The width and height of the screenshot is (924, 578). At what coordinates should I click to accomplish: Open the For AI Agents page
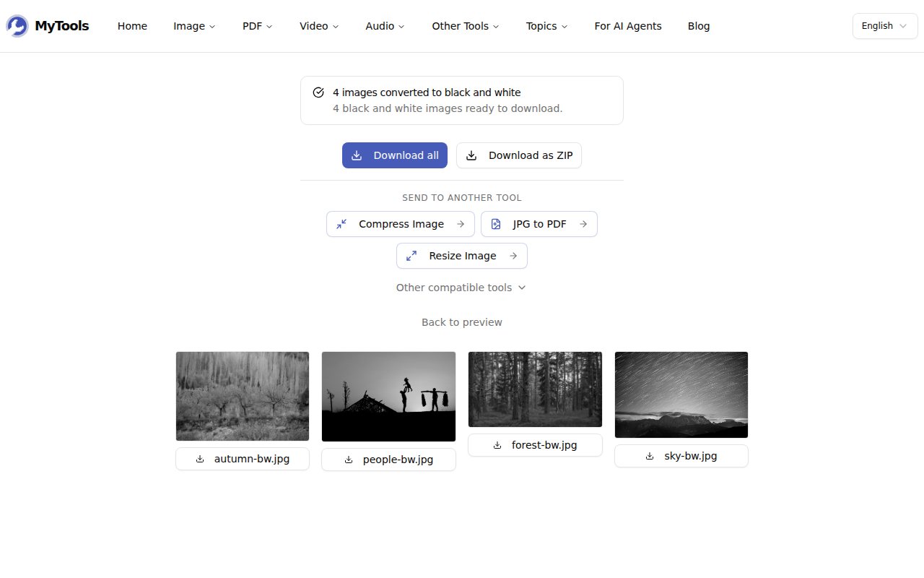click(628, 26)
